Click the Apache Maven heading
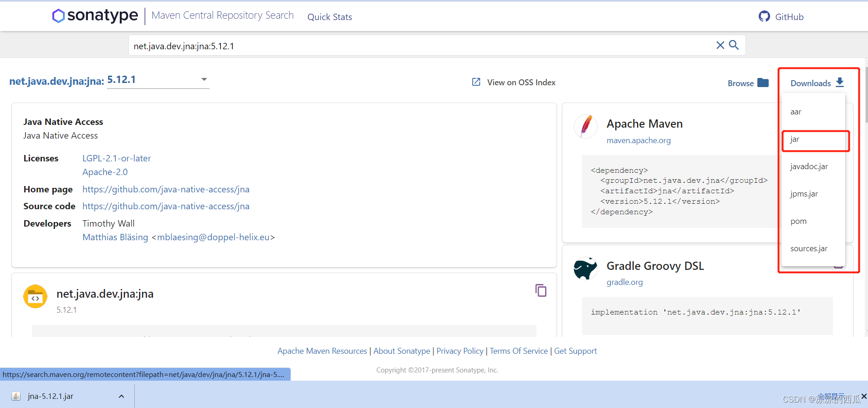The width and height of the screenshot is (868, 408). [x=644, y=124]
